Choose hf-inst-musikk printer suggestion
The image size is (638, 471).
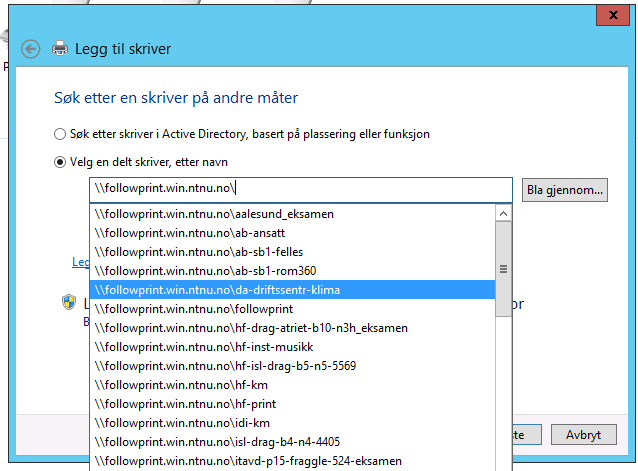pyautogui.click(x=292, y=347)
